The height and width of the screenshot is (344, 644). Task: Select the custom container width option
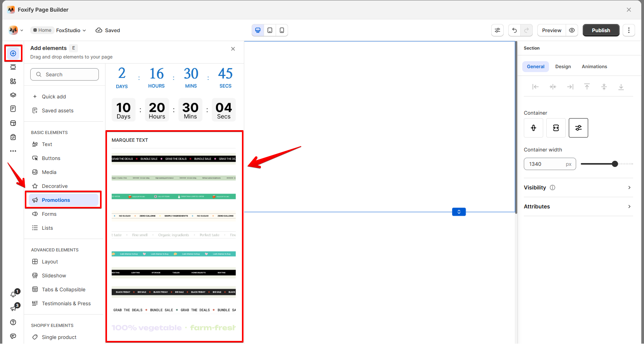point(578,128)
